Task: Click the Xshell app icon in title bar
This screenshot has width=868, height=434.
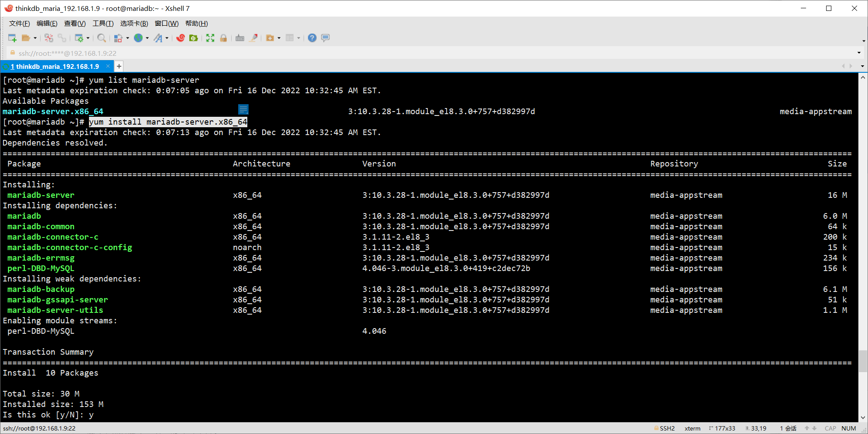Action: 8,8
